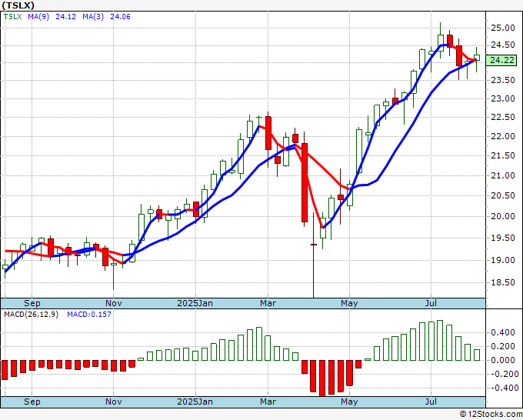Click the tall red April crash candlestick
The height and width of the screenshot is (420, 523).
click(x=305, y=182)
